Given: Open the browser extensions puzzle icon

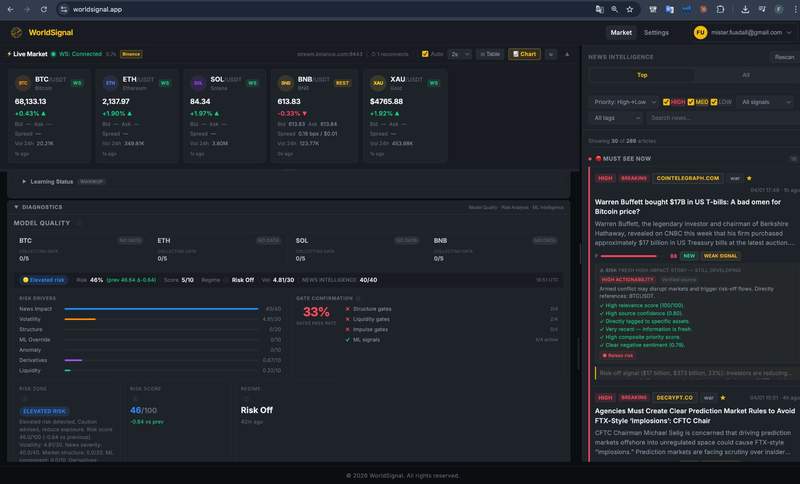Looking at the screenshot, I should [720, 9].
